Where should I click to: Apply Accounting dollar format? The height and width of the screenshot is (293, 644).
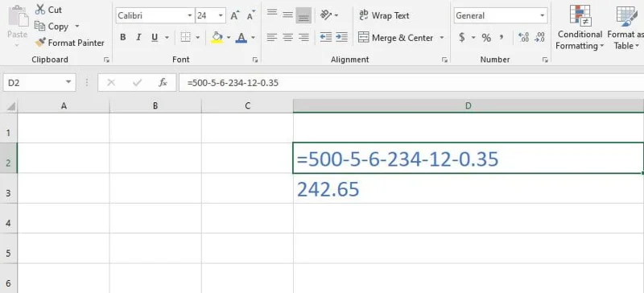(x=462, y=38)
